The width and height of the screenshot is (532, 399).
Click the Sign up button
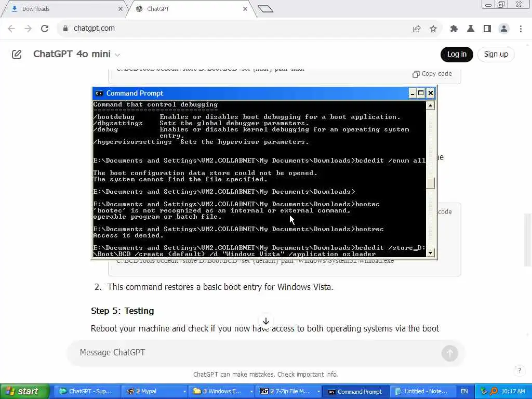coord(496,54)
